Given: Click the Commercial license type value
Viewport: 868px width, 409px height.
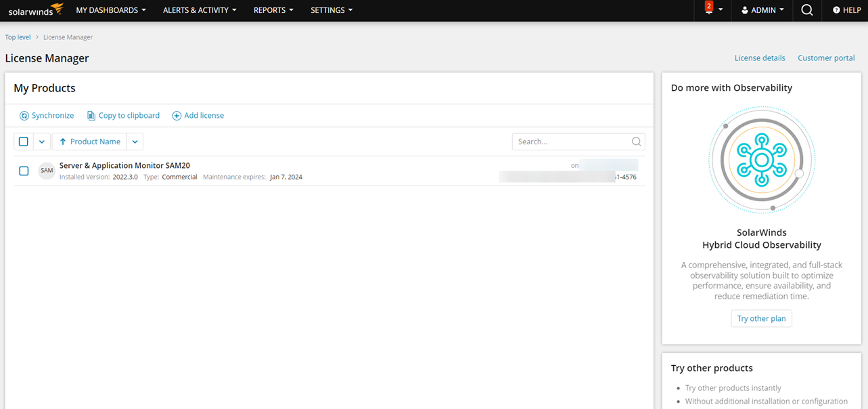Looking at the screenshot, I should [x=179, y=177].
